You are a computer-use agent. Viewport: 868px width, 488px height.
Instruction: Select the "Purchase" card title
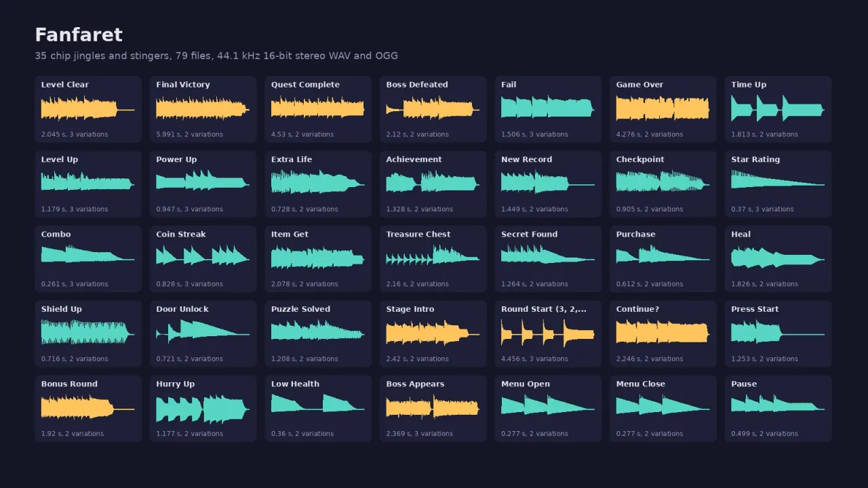(636, 235)
